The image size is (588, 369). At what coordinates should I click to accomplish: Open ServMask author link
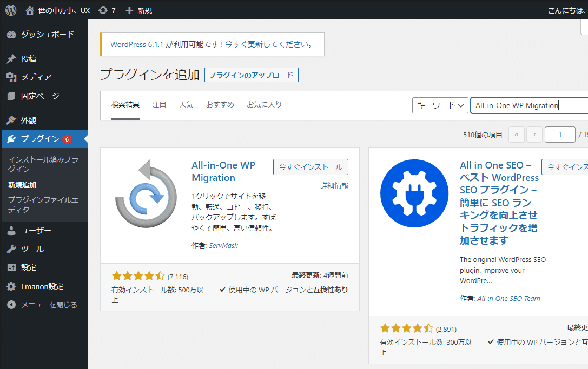[x=223, y=246]
